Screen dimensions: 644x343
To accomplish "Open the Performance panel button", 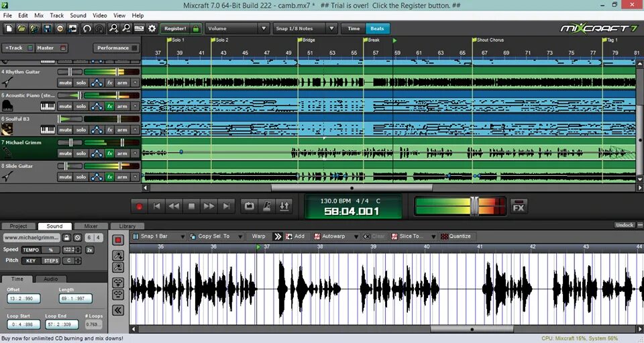I will [116, 48].
